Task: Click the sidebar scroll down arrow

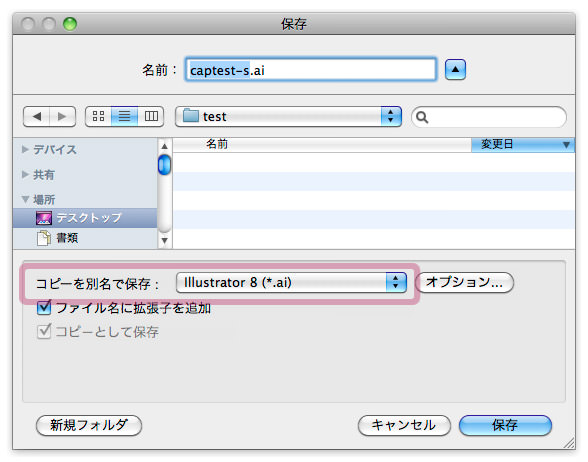Action: 164,240
